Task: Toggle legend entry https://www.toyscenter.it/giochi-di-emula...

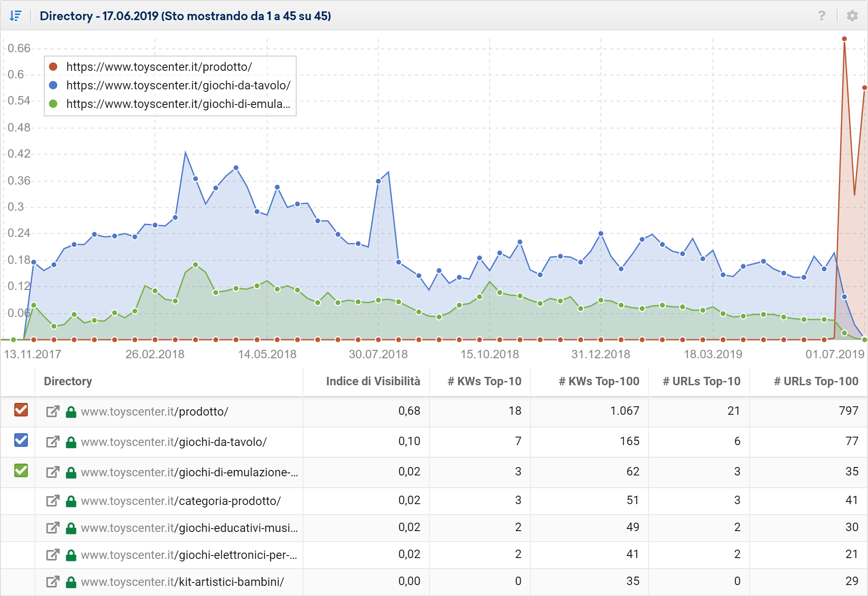Action: (x=179, y=104)
